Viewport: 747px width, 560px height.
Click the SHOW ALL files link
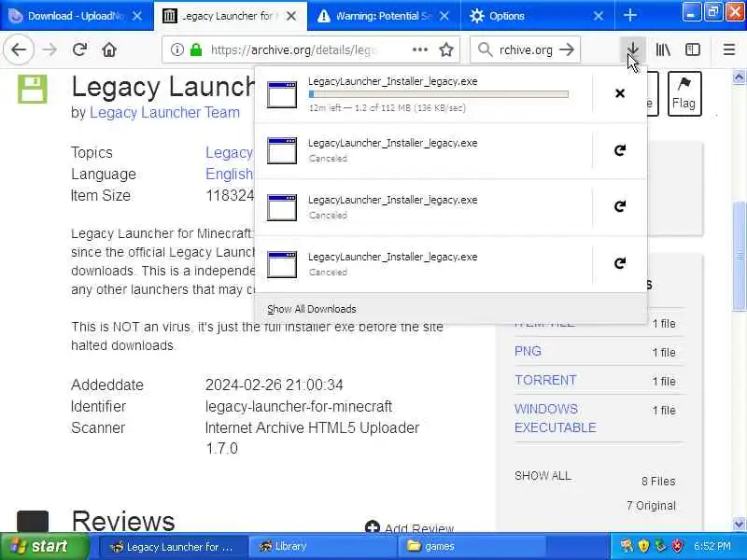point(543,476)
